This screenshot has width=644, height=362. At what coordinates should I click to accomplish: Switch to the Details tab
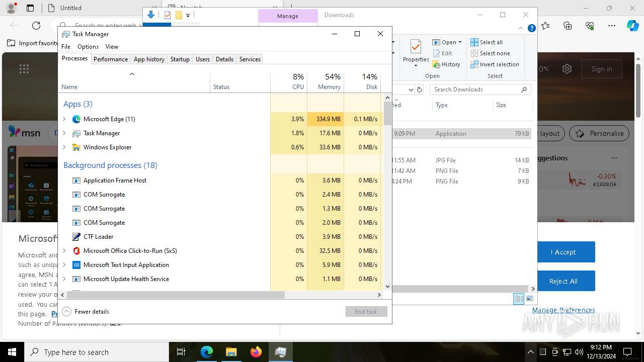click(224, 59)
